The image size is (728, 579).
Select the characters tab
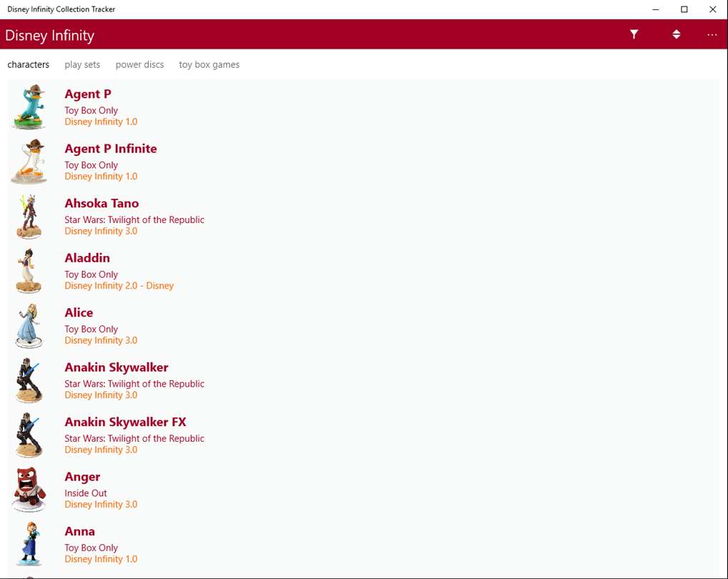tap(29, 64)
